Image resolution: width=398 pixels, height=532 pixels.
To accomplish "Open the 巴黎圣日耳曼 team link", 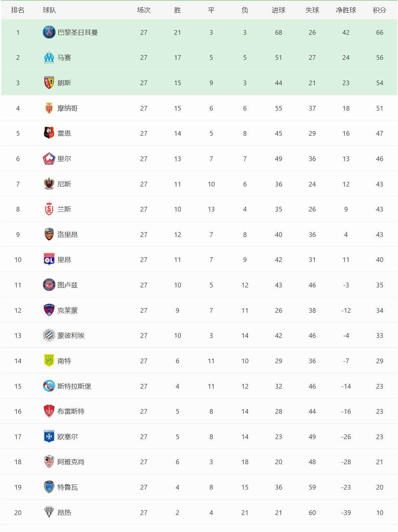I will point(78,32).
